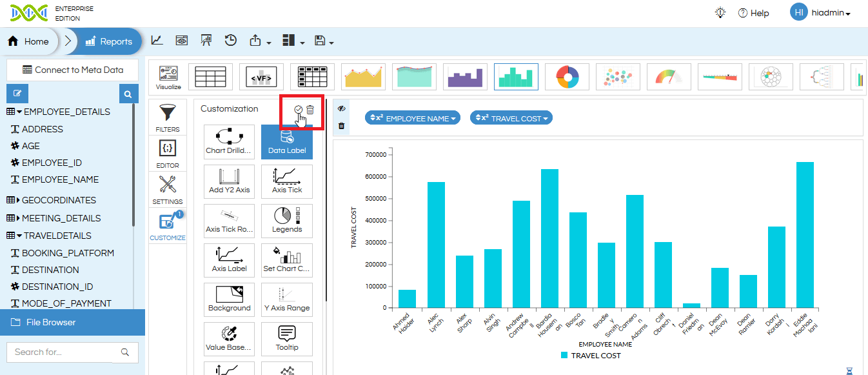Go to Home breadcrumb

click(29, 41)
